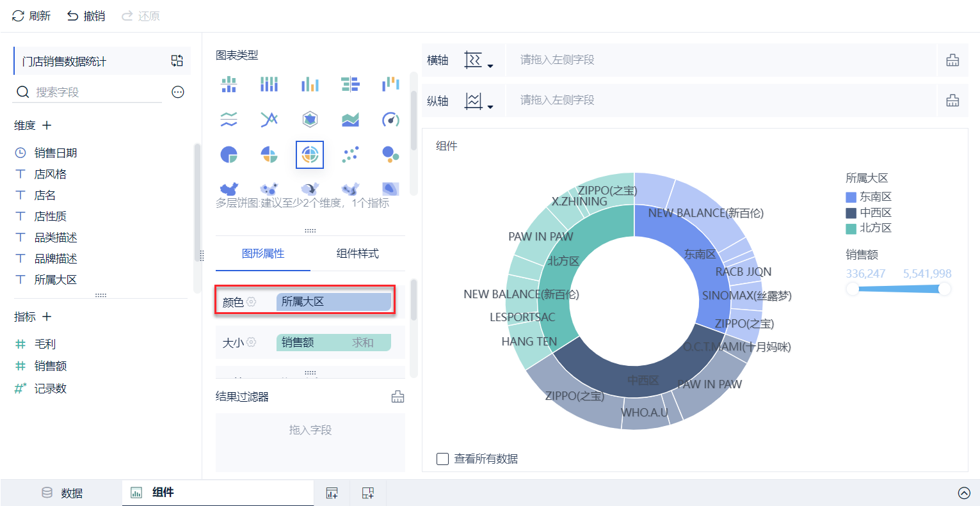
Task: Select the 记录数 indicator field
Action: coord(51,388)
